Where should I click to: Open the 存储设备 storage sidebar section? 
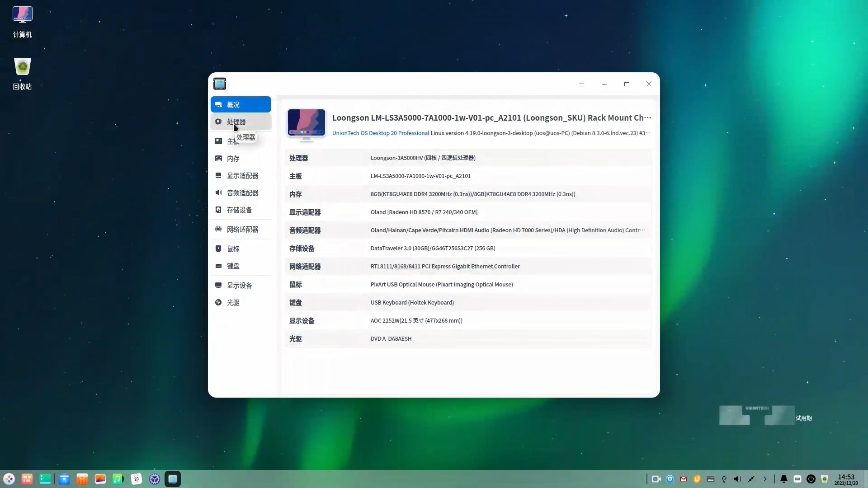click(x=241, y=210)
